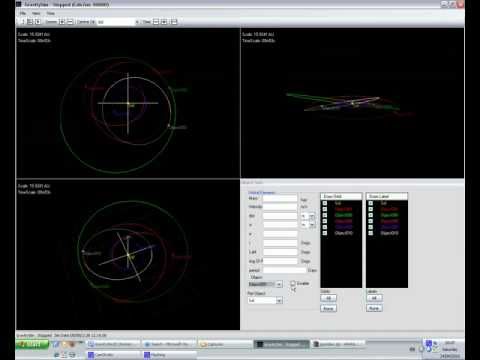480x360 pixels.
Task: Click the Draw Label list header
Action: [x=387, y=196]
